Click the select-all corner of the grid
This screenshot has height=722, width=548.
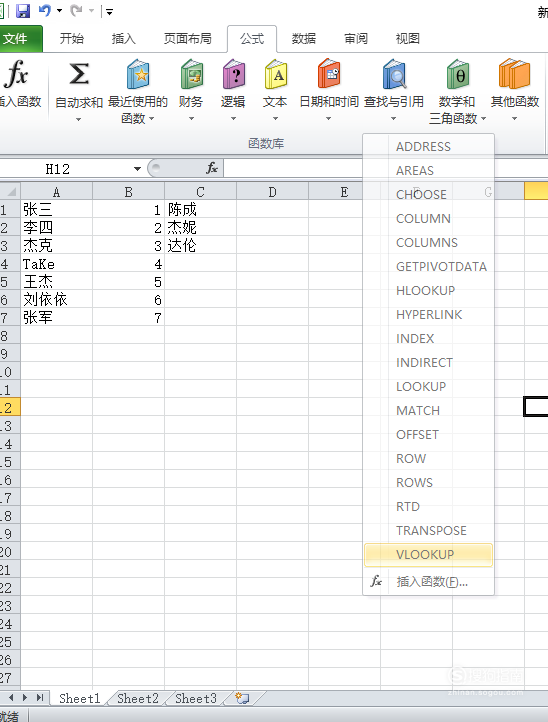tap(10, 191)
